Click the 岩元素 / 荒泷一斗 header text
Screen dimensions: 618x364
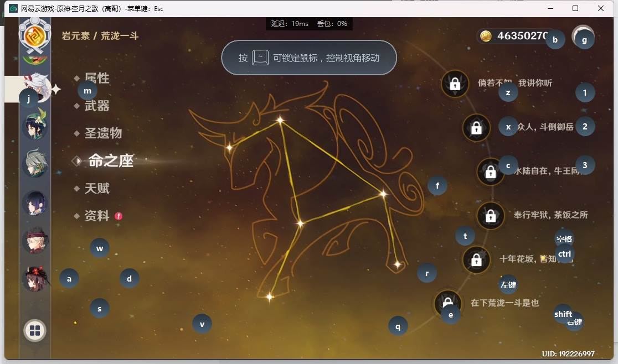[x=100, y=36]
